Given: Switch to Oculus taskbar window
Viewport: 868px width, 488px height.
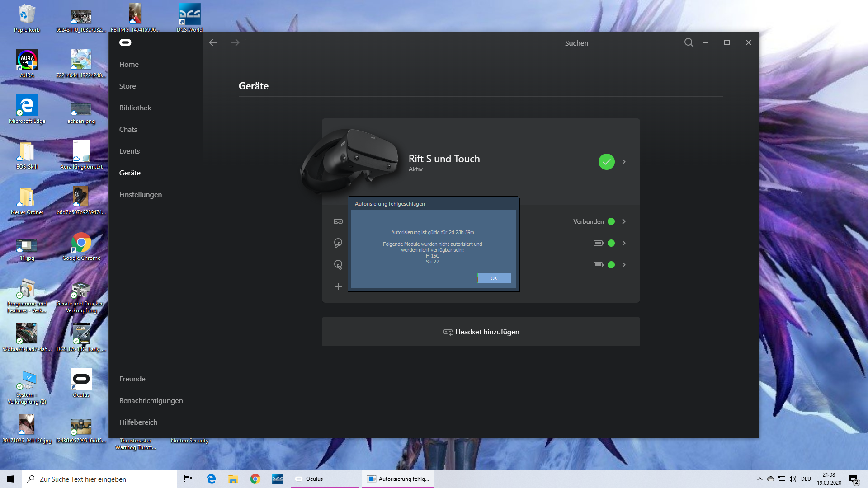Looking at the screenshot, I should tap(325, 479).
